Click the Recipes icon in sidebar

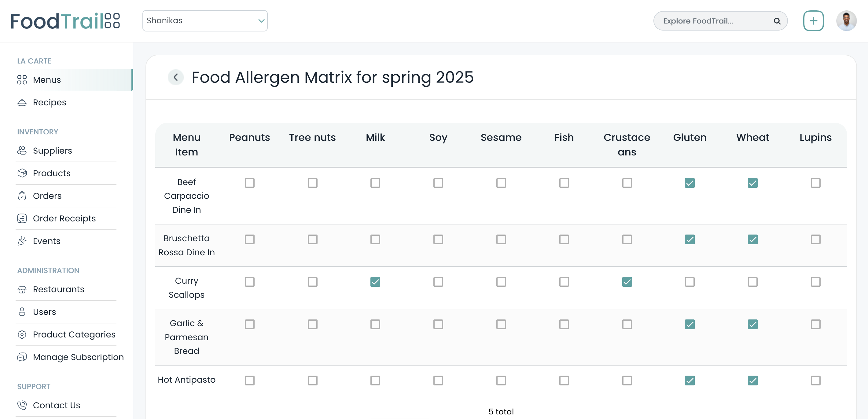(22, 102)
